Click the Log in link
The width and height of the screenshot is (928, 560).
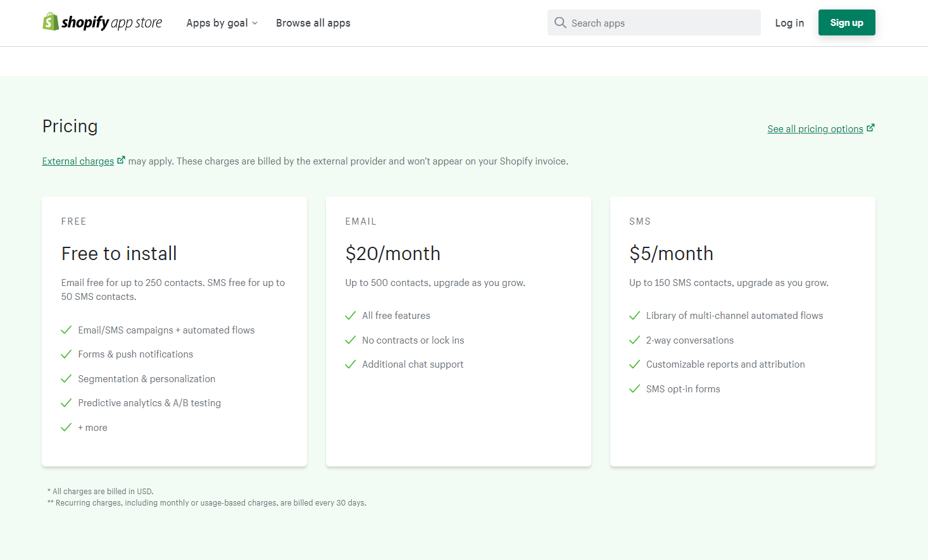[x=789, y=23]
